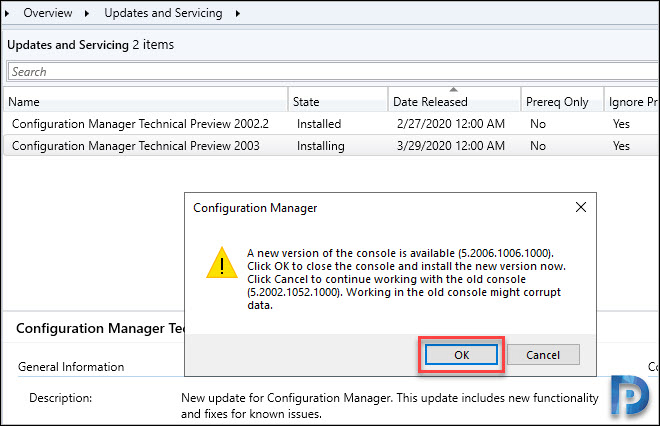Click the Yes value in the 2003 row

[621, 146]
